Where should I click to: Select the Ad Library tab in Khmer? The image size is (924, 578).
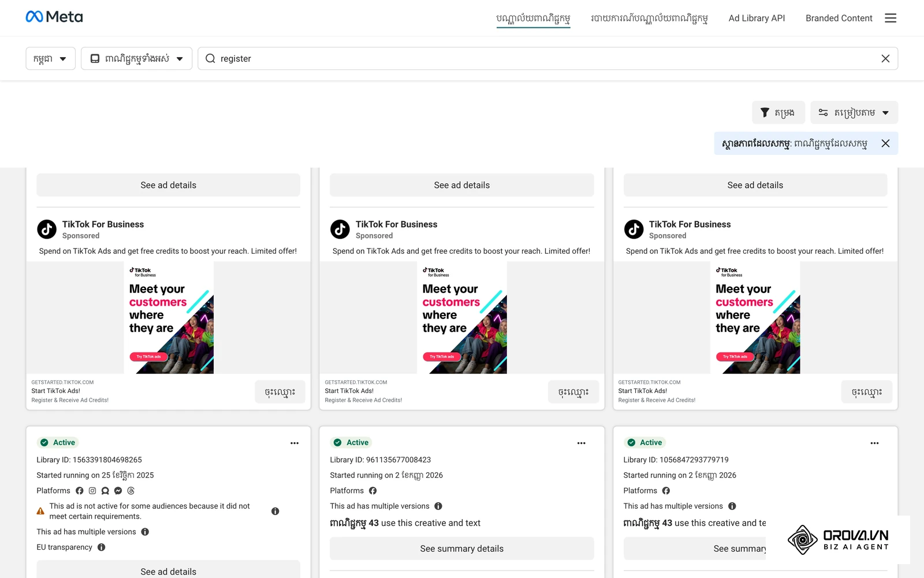point(533,18)
